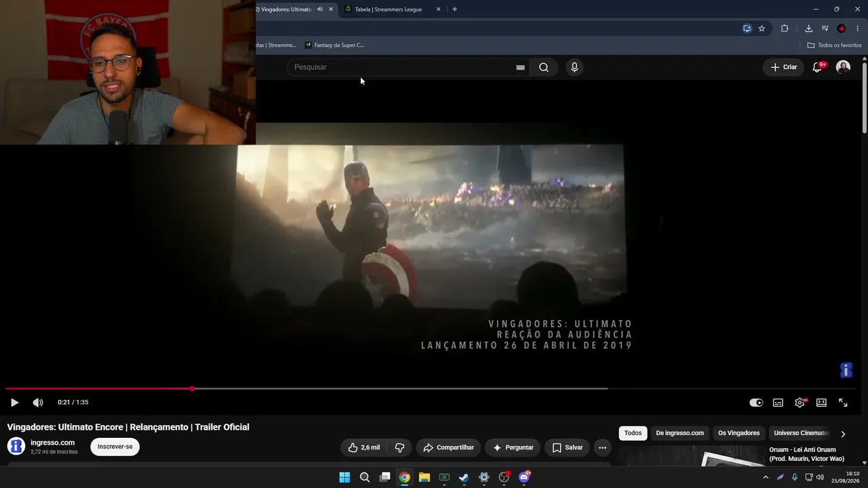
Task: Subscribe with the Inscrever-se button
Action: [115, 447]
